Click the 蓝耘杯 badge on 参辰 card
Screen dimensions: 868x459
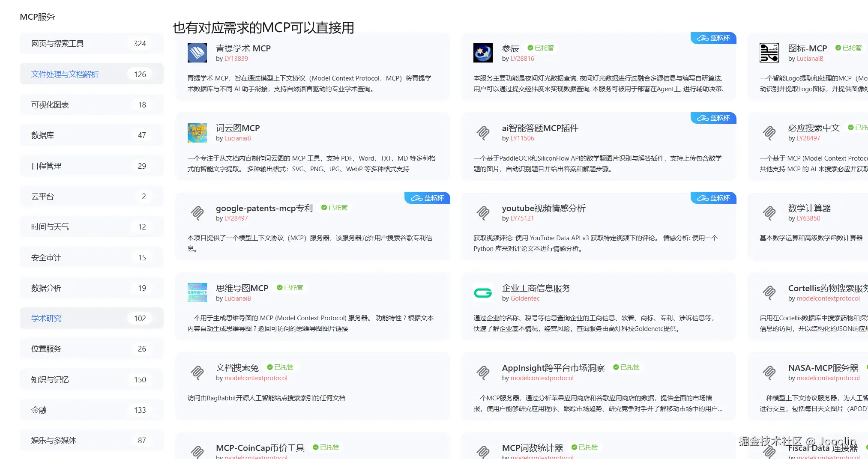713,38
